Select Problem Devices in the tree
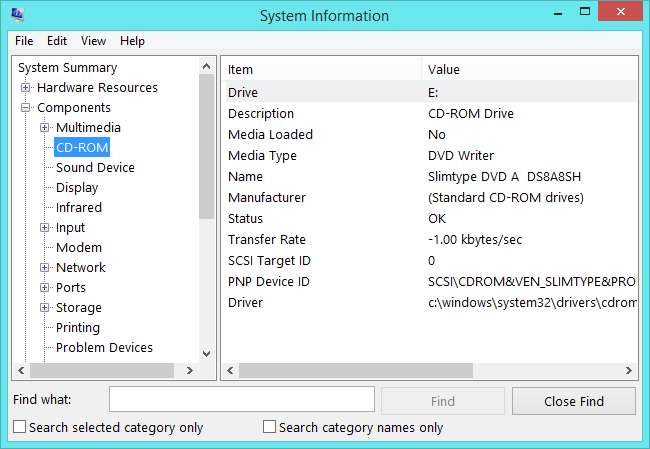The image size is (650, 449). click(x=104, y=348)
